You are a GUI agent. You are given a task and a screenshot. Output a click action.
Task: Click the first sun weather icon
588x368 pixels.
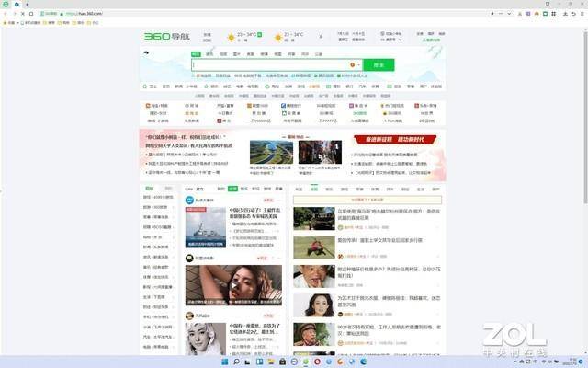pos(231,38)
